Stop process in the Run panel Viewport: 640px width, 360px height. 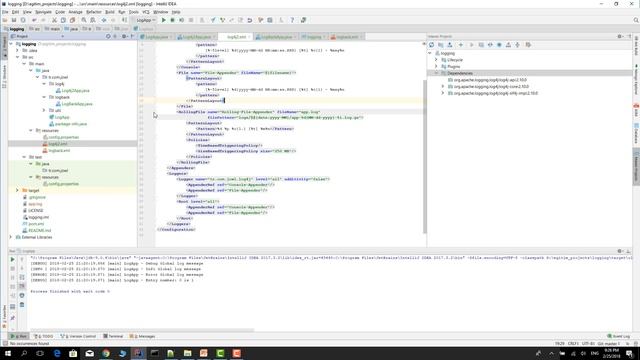point(12,269)
